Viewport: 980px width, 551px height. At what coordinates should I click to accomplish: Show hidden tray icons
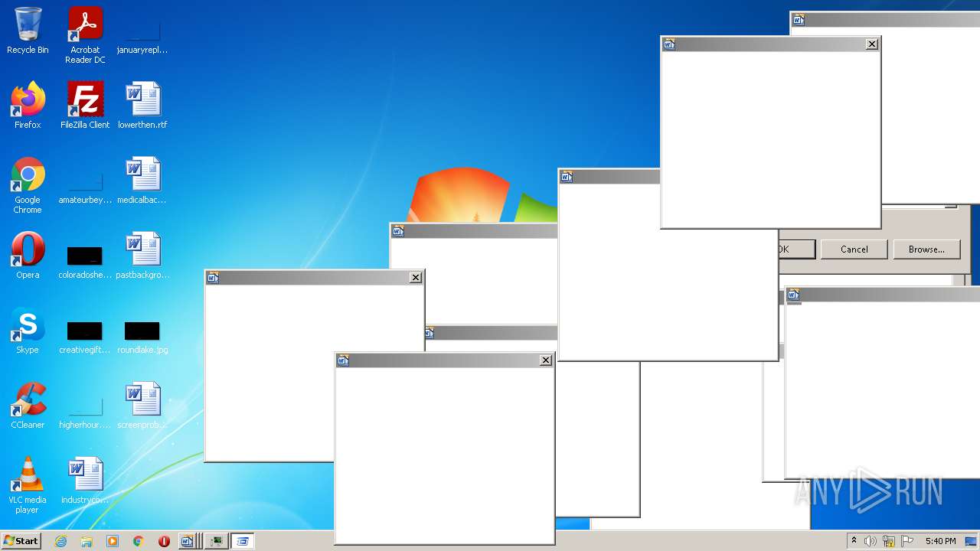(854, 541)
